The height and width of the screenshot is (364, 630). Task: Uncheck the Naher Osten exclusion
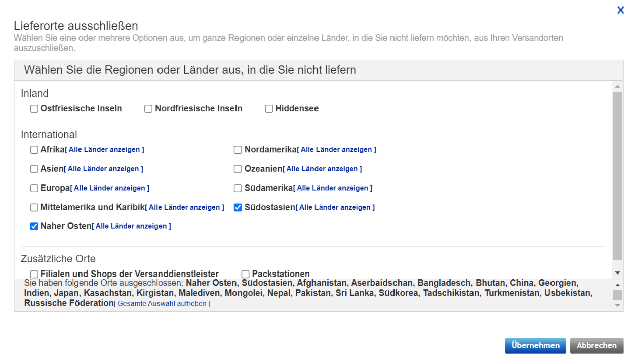[x=34, y=226]
